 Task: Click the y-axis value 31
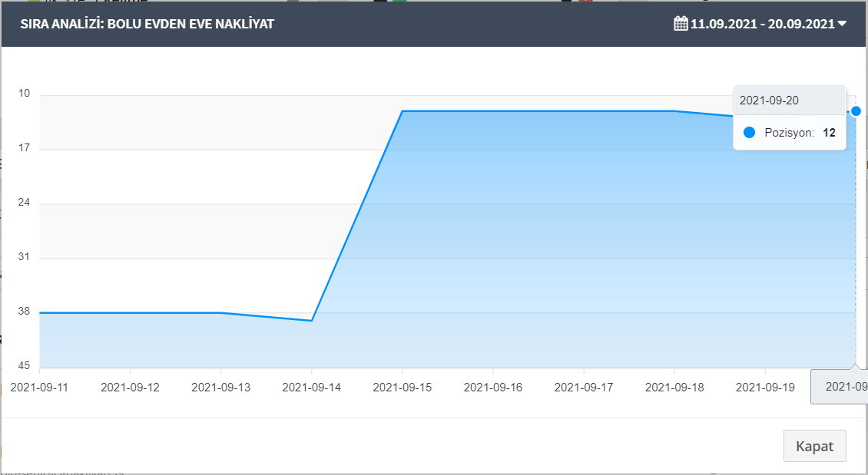(25, 256)
